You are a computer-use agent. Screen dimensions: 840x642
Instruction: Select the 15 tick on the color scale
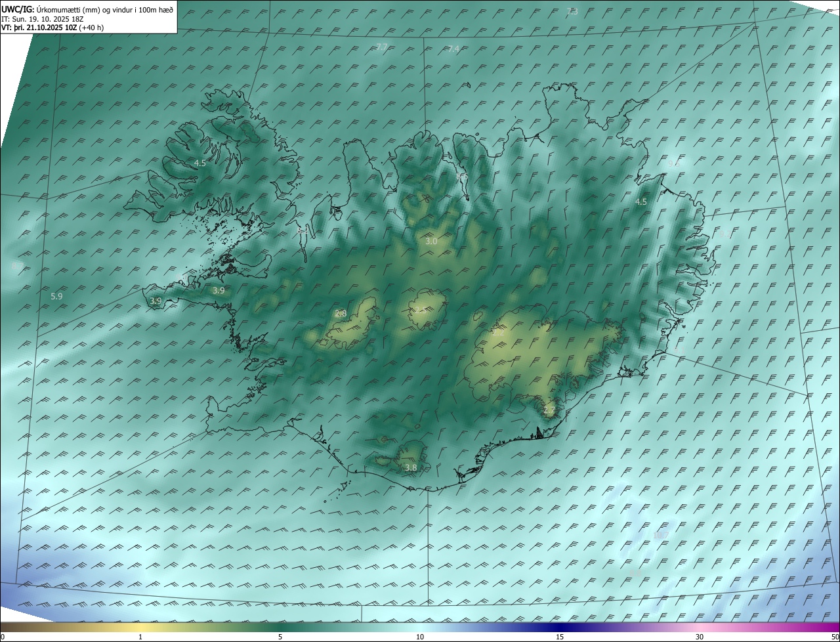(560, 637)
